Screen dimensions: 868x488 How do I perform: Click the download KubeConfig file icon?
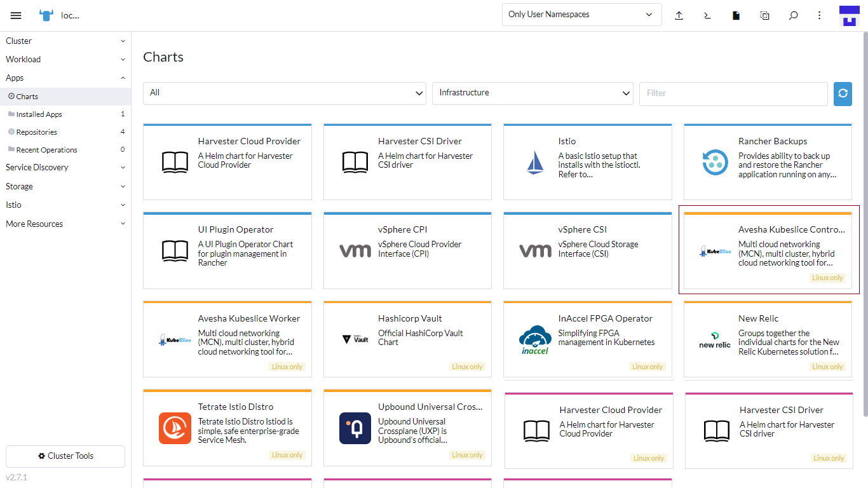click(736, 15)
